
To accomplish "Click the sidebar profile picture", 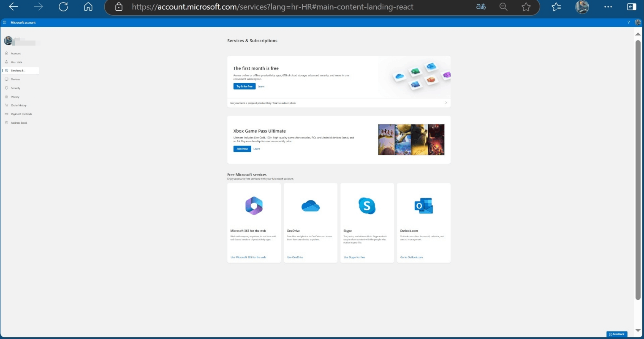I will [8, 41].
